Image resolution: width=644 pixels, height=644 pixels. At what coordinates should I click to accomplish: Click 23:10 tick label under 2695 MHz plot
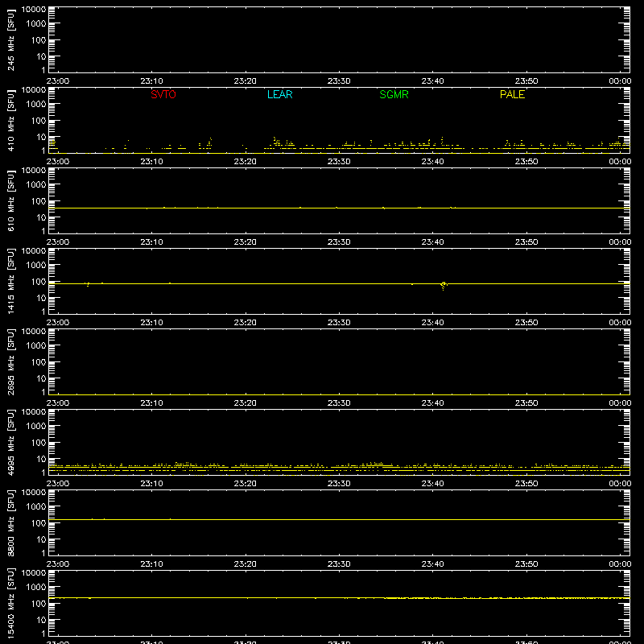pyautogui.click(x=151, y=403)
